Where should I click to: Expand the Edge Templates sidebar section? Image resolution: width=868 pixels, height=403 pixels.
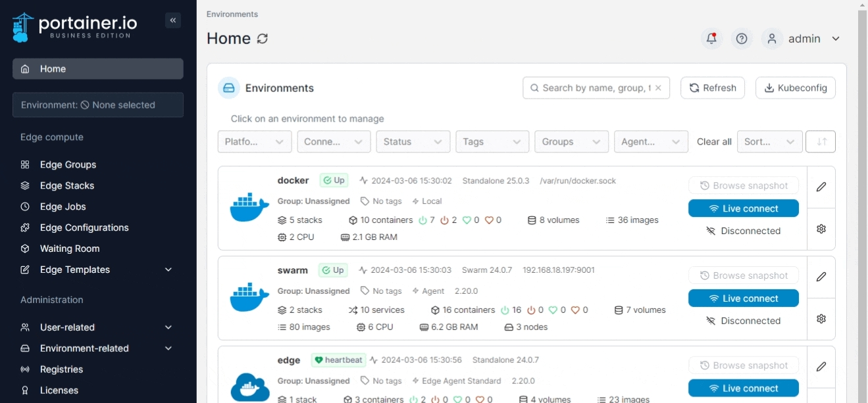[x=98, y=270]
